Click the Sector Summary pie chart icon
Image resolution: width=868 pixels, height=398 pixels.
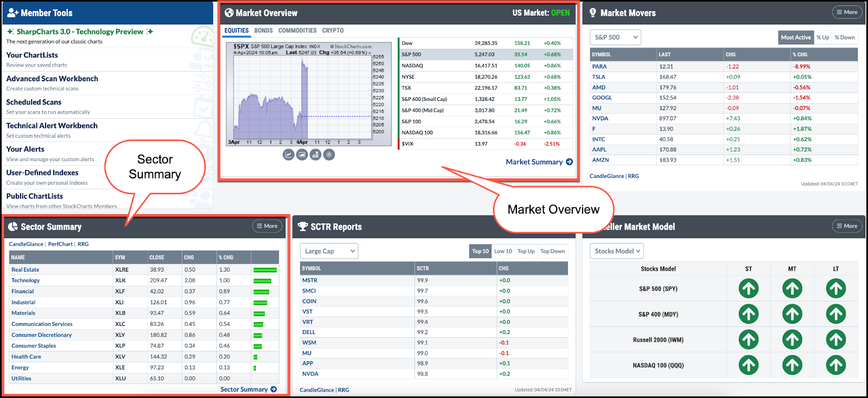point(13,227)
